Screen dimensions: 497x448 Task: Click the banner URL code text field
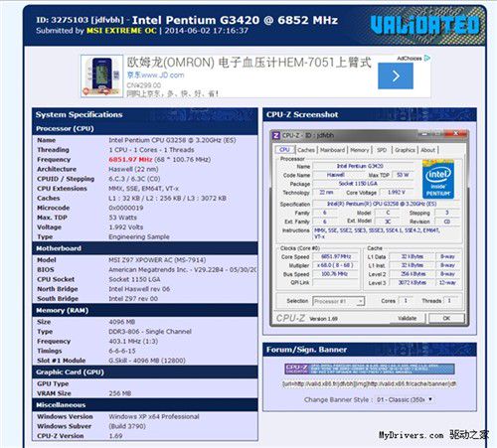pos(369,383)
